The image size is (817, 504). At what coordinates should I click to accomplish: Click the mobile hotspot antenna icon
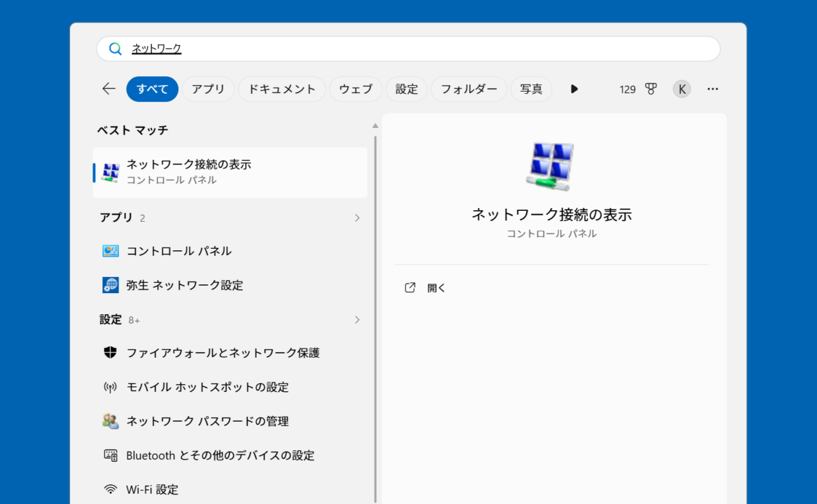pyautogui.click(x=110, y=387)
